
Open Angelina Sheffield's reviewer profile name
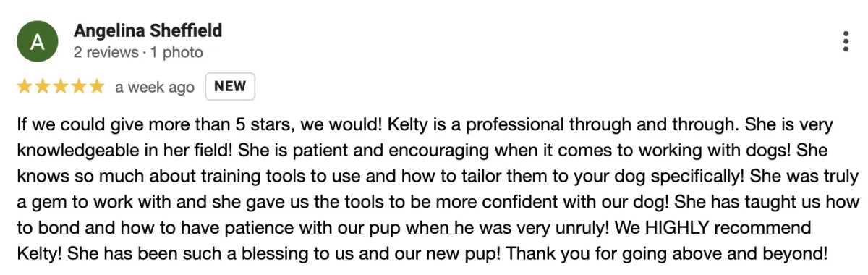148,31
